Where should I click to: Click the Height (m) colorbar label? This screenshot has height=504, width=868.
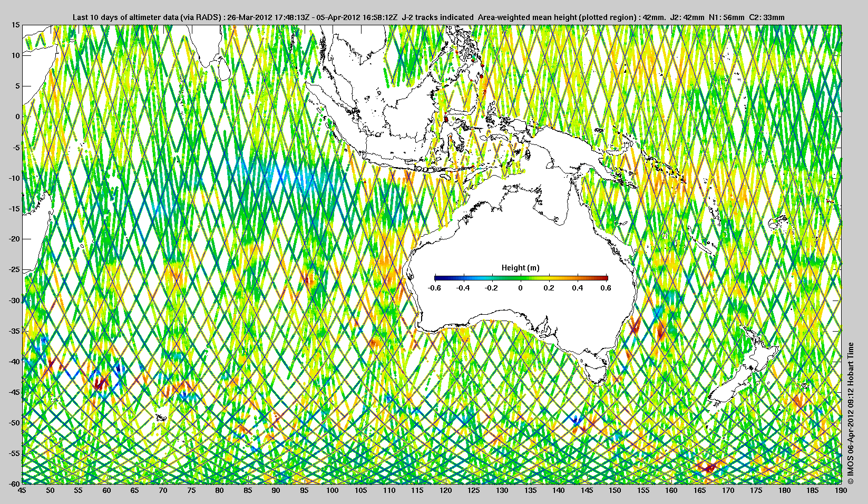(x=520, y=268)
